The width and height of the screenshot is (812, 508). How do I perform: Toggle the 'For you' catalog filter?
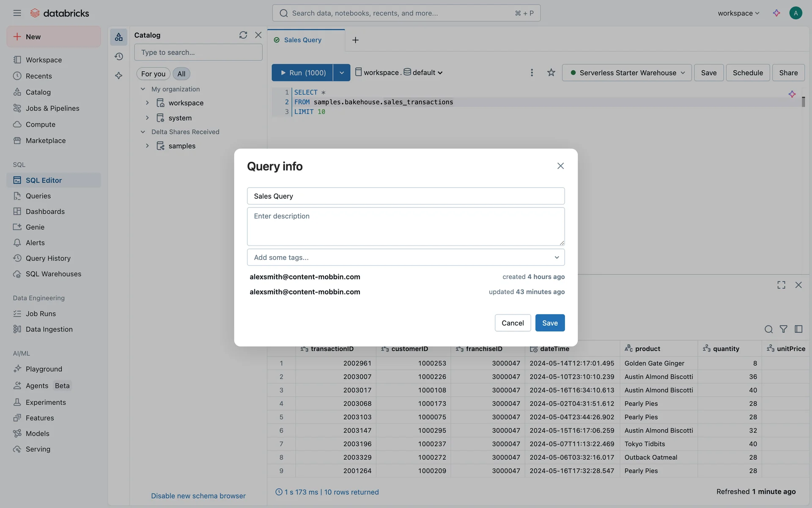point(153,74)
